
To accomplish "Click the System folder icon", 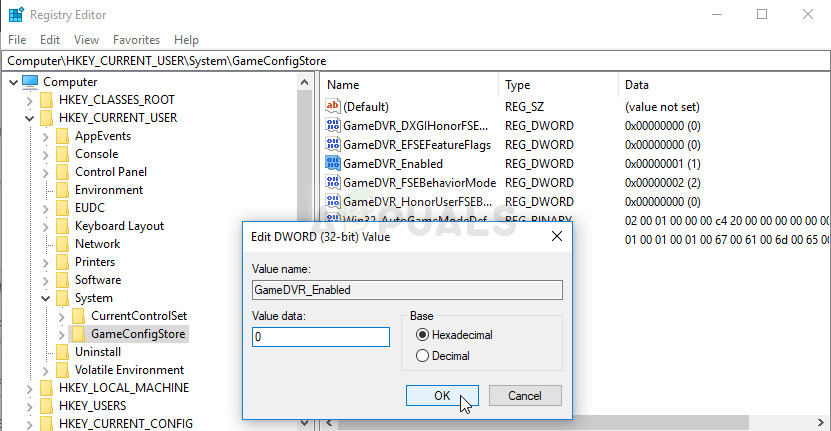I will (63, 298).
